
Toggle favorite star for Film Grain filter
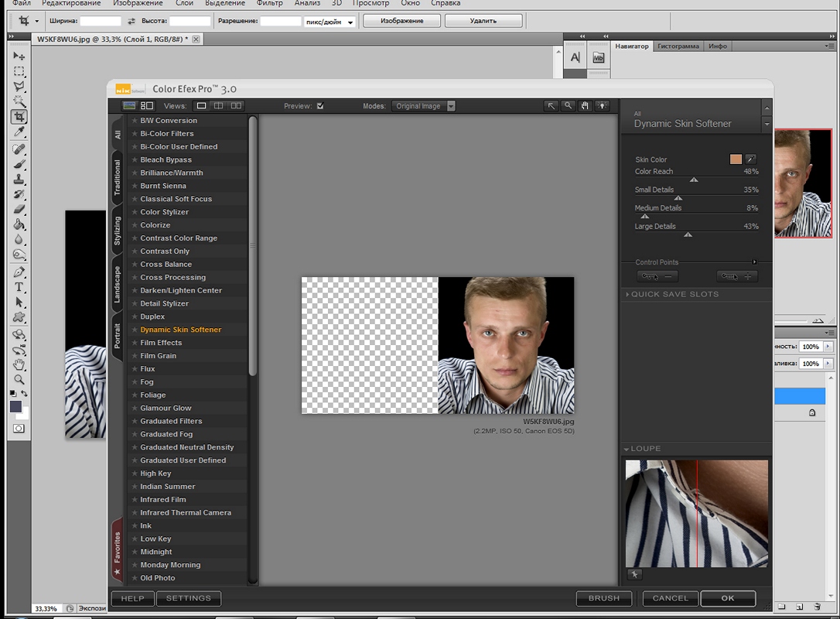[135, 356]
